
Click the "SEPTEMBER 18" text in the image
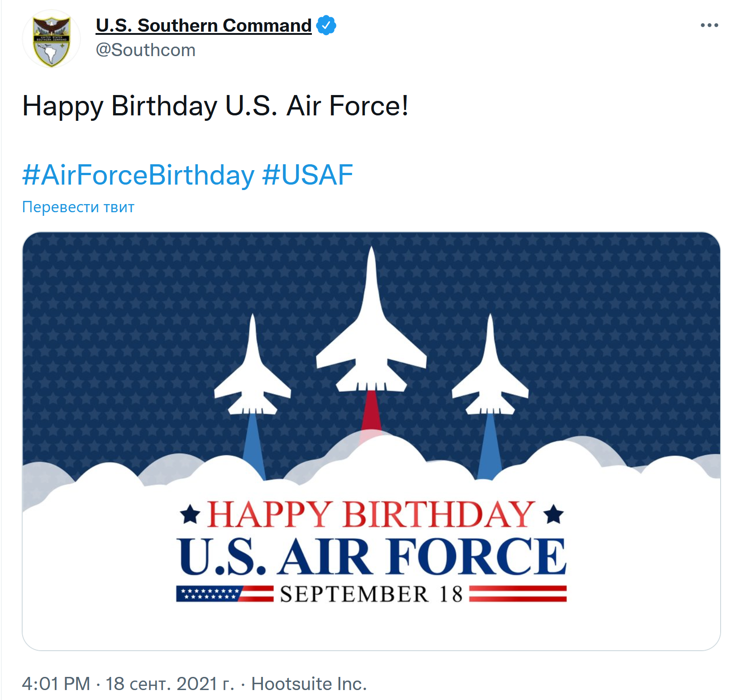click(371, 594)
